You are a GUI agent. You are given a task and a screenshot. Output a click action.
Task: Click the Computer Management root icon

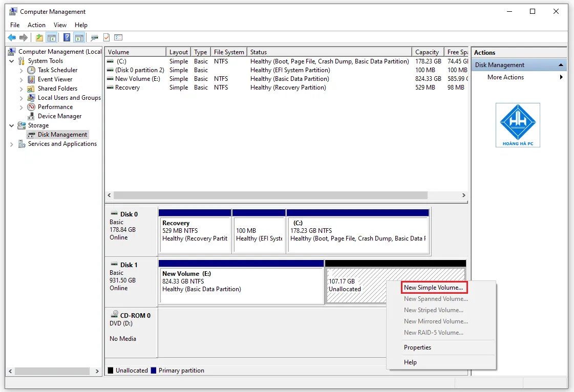click(x=12, y=52)
